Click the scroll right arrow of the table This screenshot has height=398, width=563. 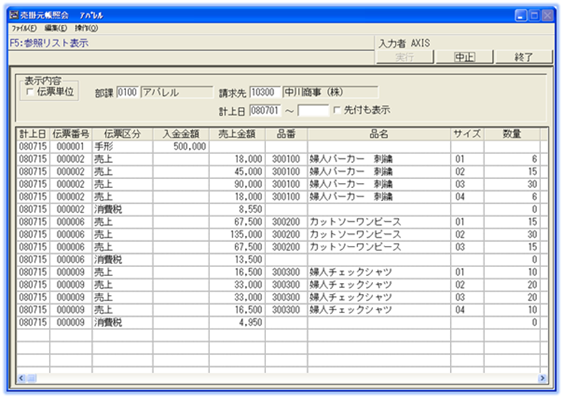pyautogui.click(x=542, y=378)
